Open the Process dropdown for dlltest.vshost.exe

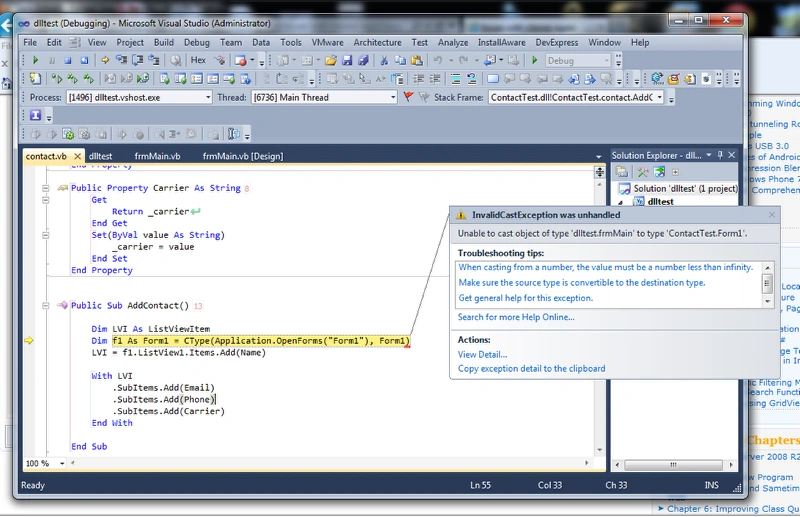click(208, 97)
